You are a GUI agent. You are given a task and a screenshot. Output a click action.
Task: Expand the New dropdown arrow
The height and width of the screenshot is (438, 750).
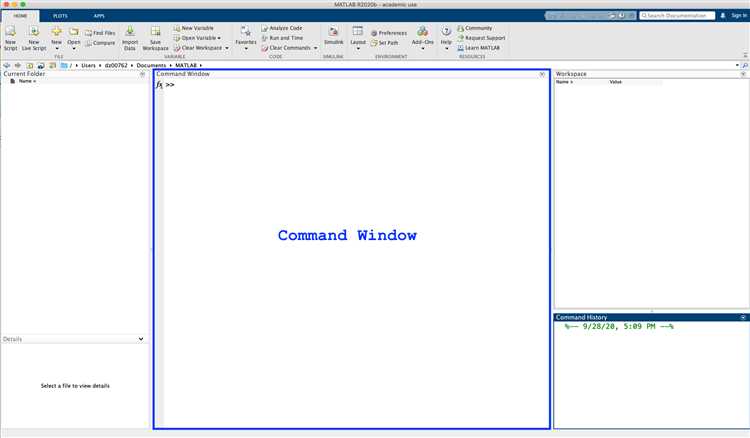pos(56,49)
